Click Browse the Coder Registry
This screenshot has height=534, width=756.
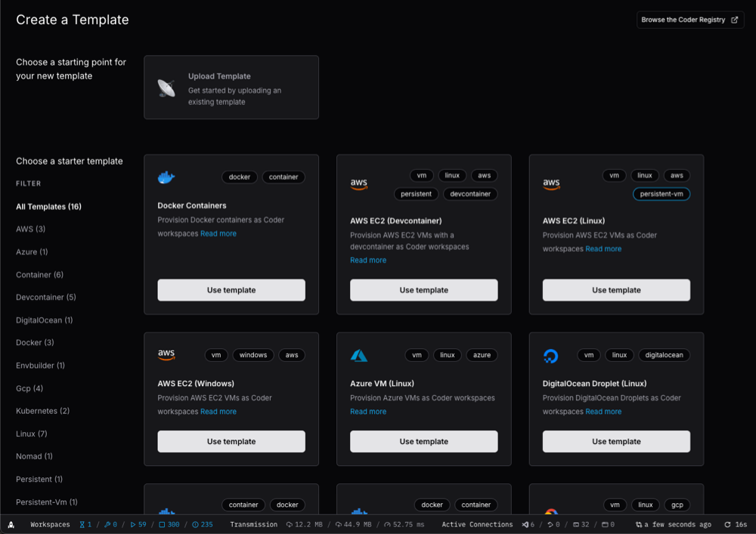point(684,20)
